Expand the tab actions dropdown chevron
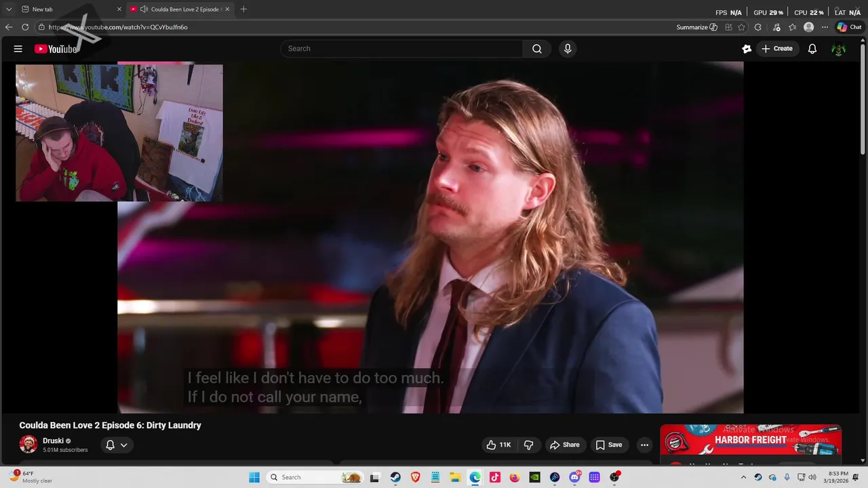The width and height of the screenshot is (868, 488). [x=8, y=9]
